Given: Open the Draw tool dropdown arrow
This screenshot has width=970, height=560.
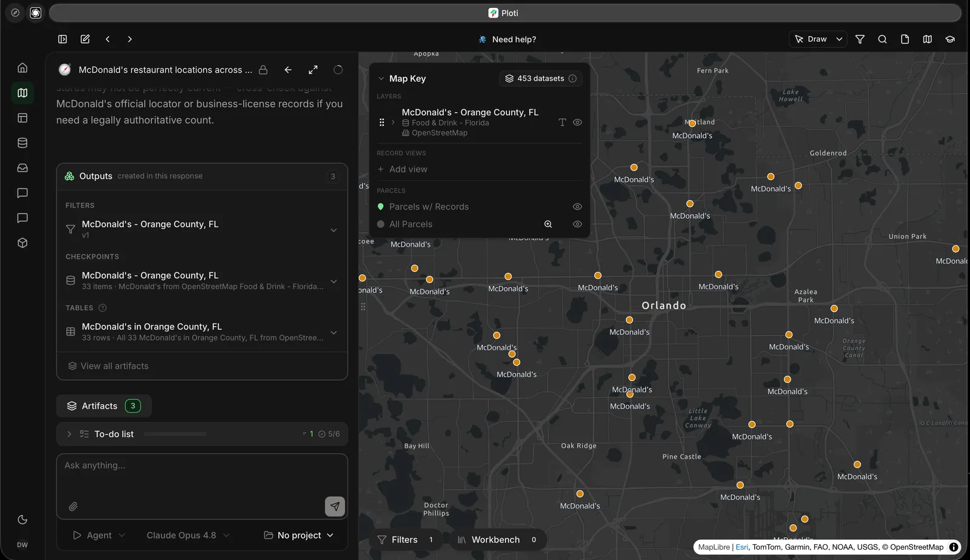Looking at the screenshot, I should (x=839, y=39).
